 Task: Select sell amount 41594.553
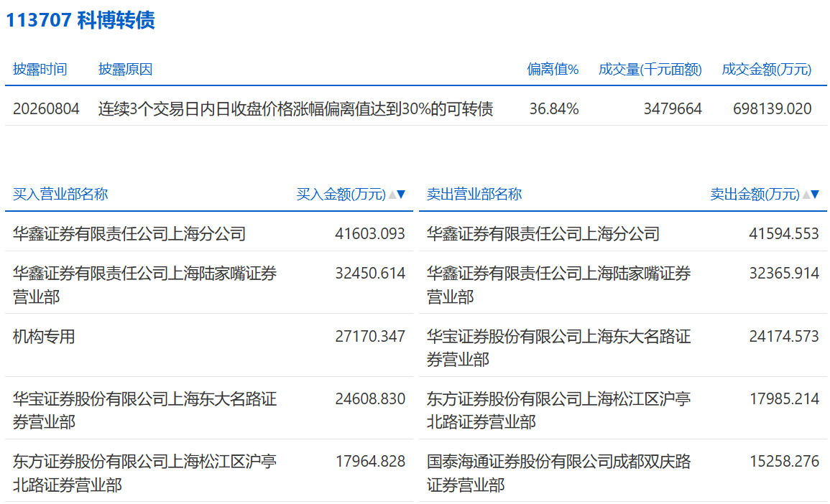coord(784,233)
